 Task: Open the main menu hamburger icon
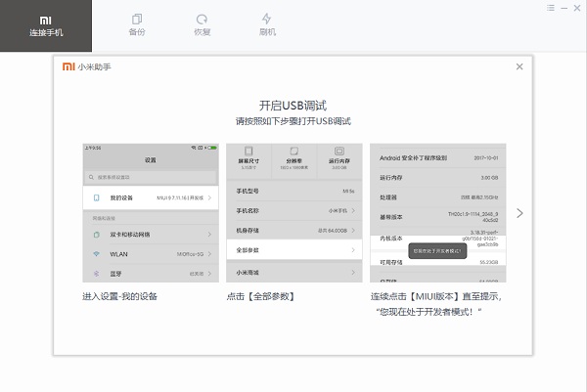coord(550,8)
